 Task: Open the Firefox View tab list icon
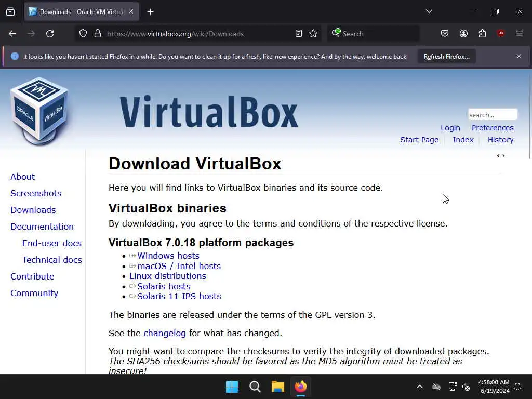coord(10,12)
